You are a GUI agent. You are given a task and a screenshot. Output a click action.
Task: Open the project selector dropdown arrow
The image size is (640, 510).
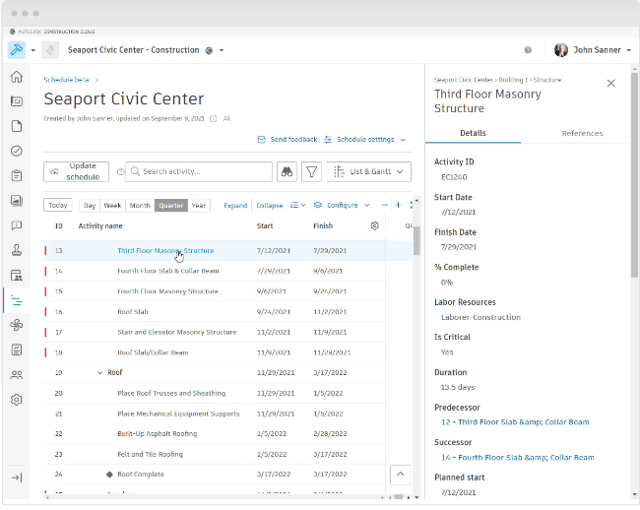click(x=222, y=50)
